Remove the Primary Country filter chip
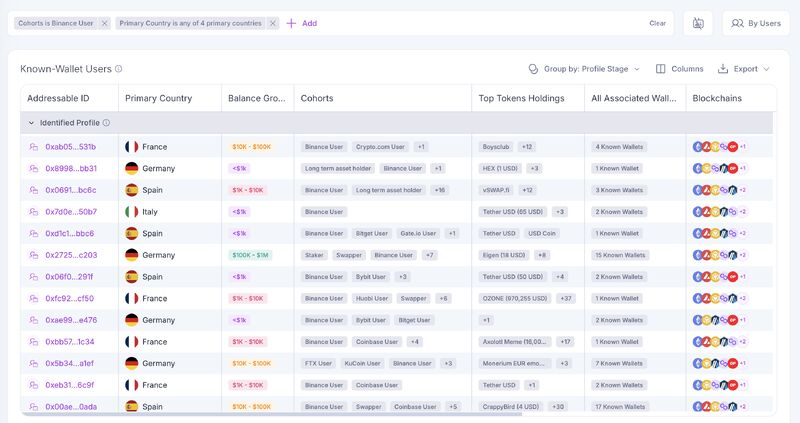Viewport: 800px width, 423px height. [273, 23]
